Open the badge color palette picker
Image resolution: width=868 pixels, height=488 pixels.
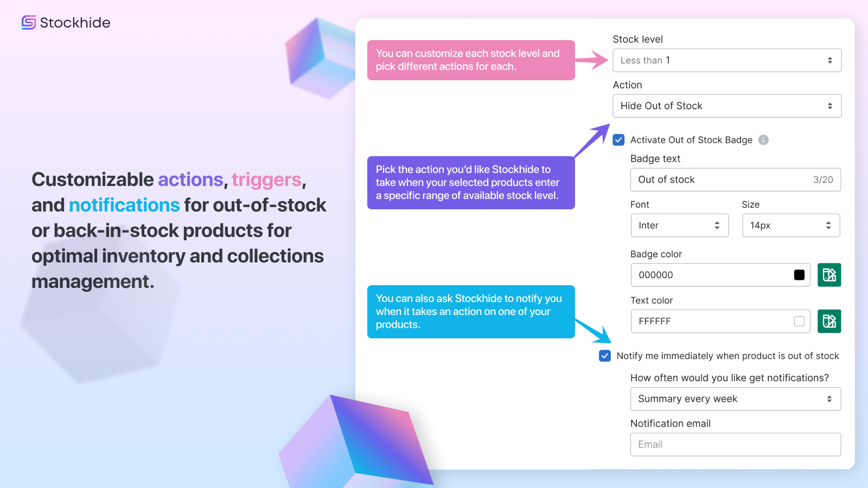[829, 275]
